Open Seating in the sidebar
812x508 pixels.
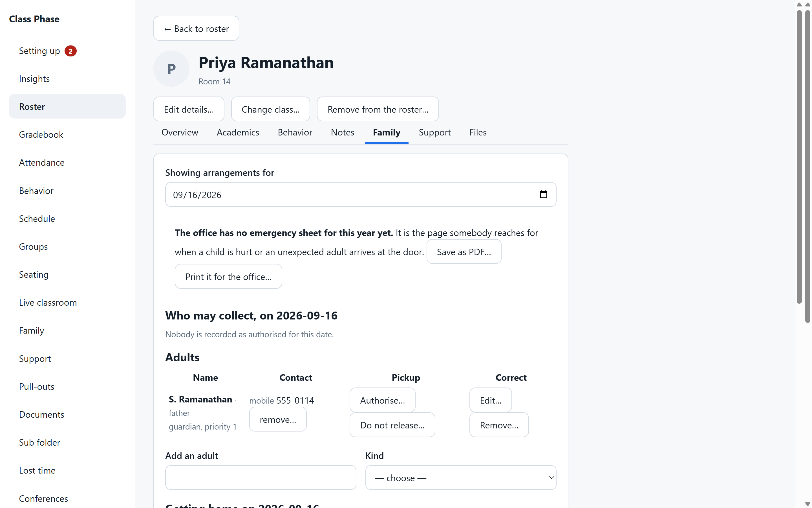[x=67, y=275]
